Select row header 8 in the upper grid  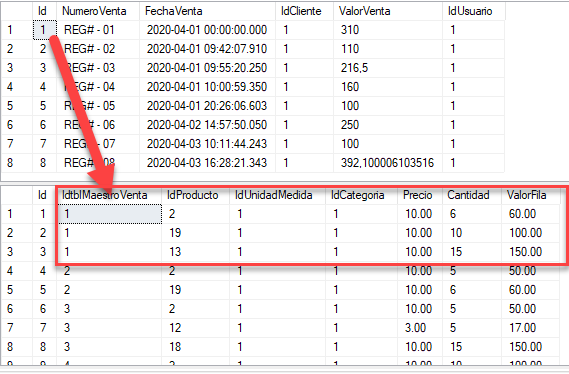coord(17,163)
